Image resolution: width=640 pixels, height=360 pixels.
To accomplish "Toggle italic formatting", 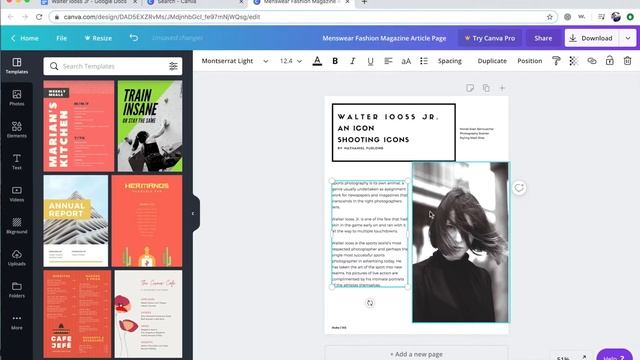I will (353, 61).
